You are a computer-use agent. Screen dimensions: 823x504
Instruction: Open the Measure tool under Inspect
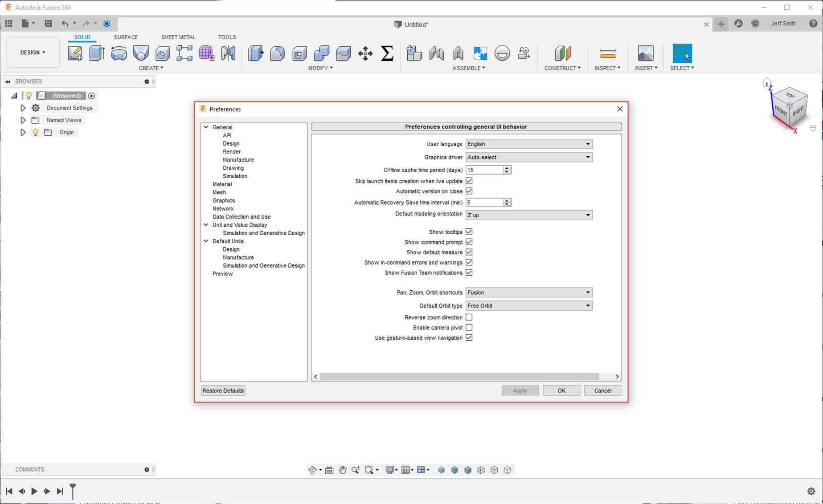607,53
